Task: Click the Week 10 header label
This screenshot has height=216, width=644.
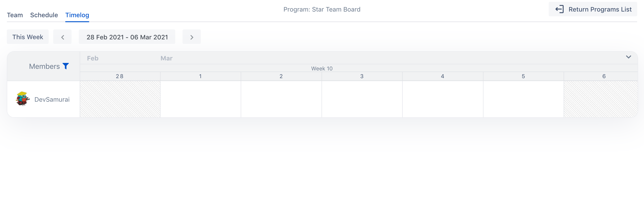Action: (322, 69)
